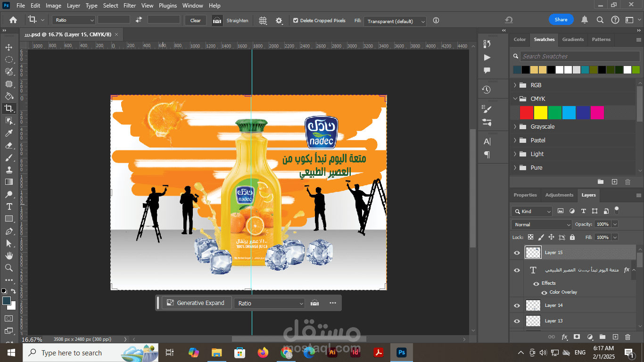This screenshot has width=644, height=362.
Task: Toggle layer filtering switch on or off
Action: point(616,210)
